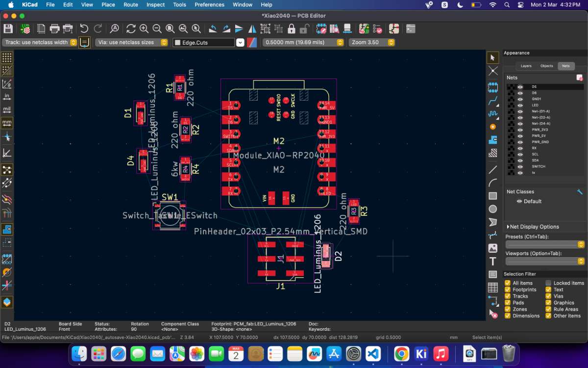This screenshot has height=368, width=588.
Task: Hide the GND1 net with its eye icon
Action: 520,99
